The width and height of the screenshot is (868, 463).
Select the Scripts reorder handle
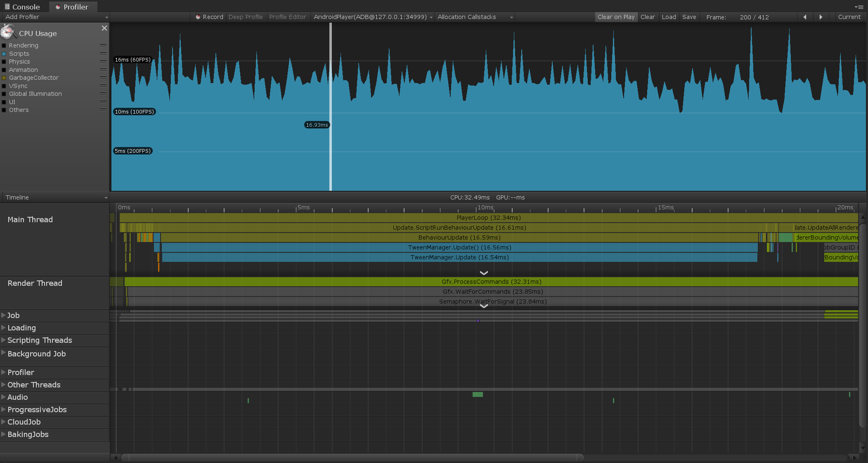click(103, 54)
